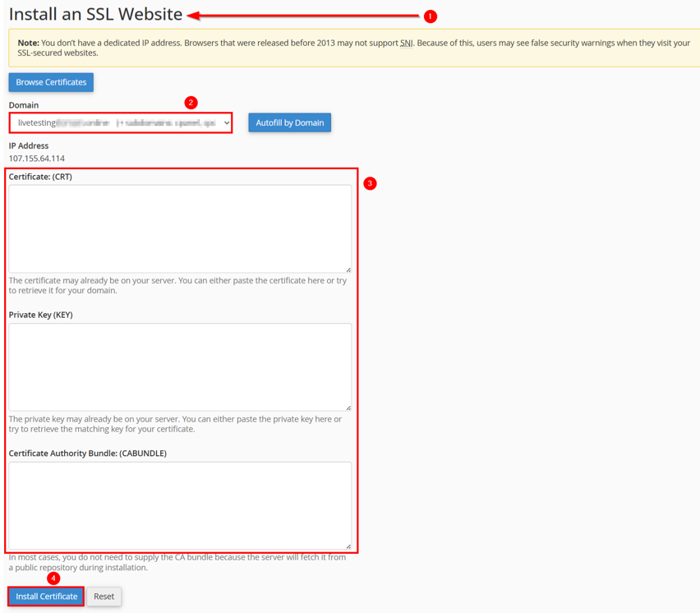The image size is (700, 613).
Task: Grab the CABUNDLE box resize handle
Action: (348, 546)
